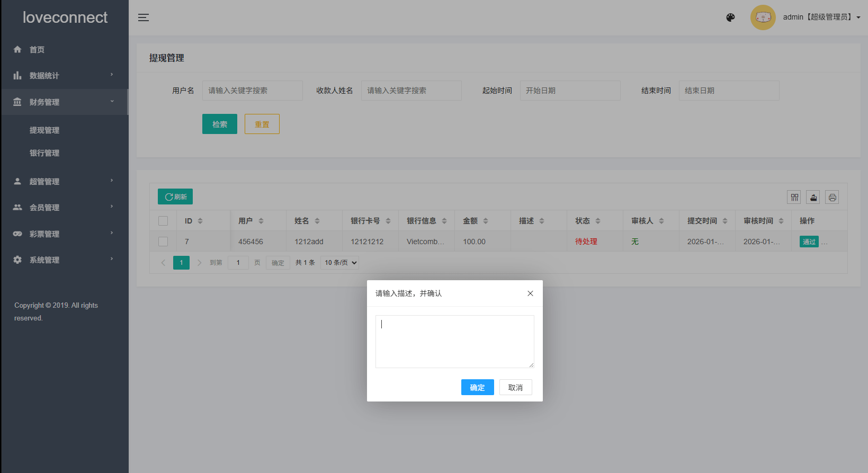The height and width of the screenshot is (473, 868).
Task: Open the 10 条/页 page size dropdown
Action: (341, 263)
